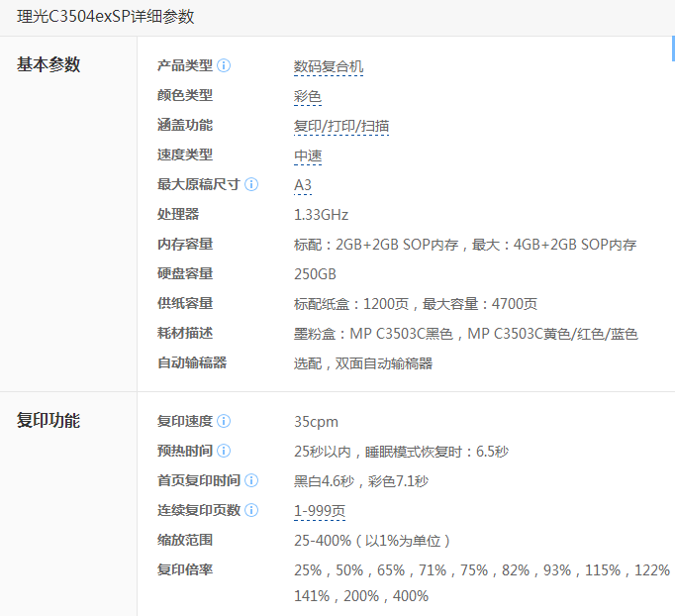The width and height of the screenshot is (675, 616).
Task: Click the 基本参数 section heading
Action: [48, 65]
